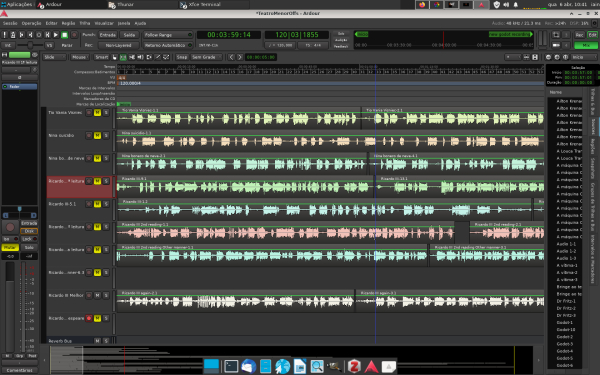Open the Trilha menu
This screenshot has width=600, height=375.
tap(85, 23)
